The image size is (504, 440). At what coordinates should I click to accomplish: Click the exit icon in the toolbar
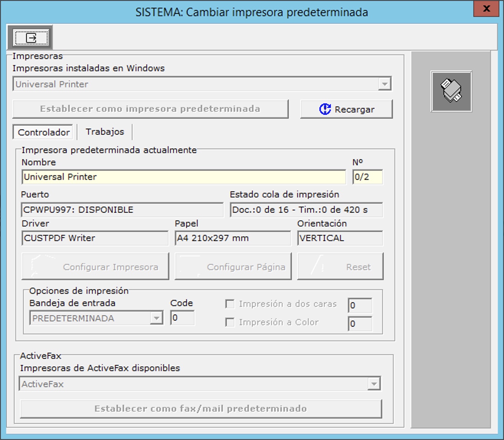click(x=31, y=37)
